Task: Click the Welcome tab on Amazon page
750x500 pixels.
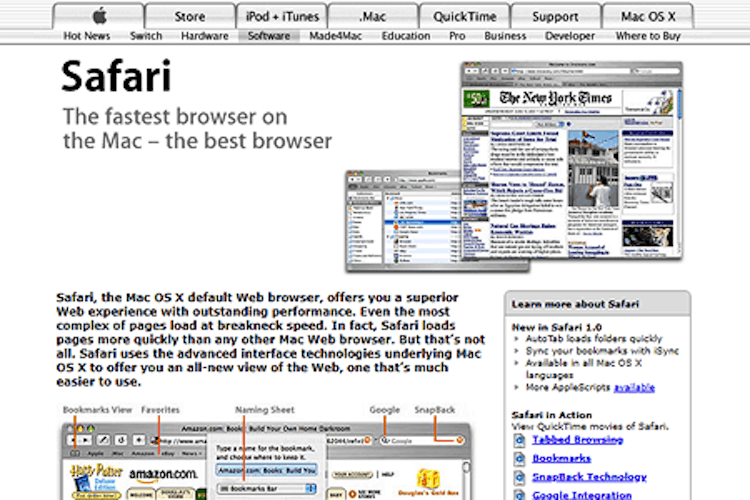Action: pos(141,494)
